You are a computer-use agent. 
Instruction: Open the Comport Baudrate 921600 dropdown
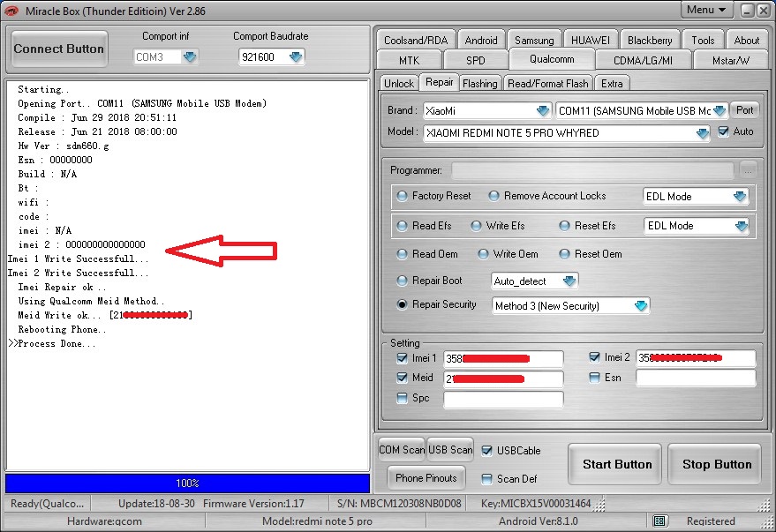[x=296, y=56]
